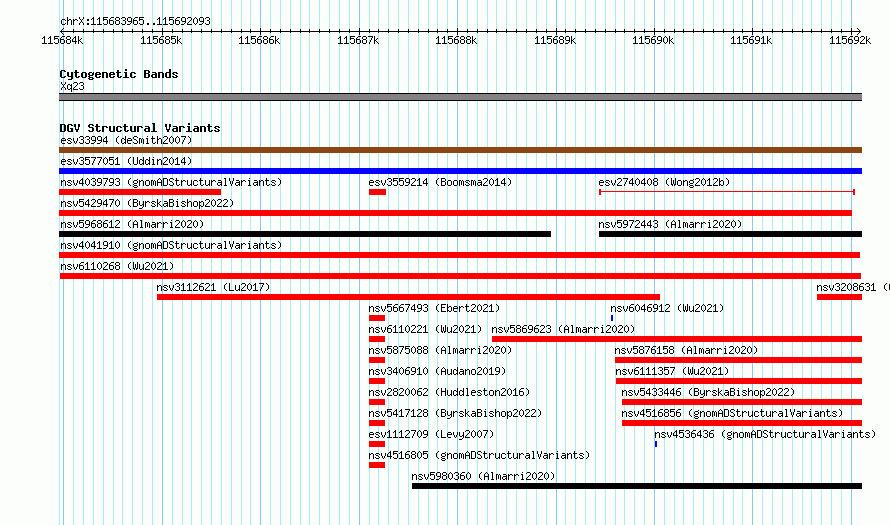Select the thin red esv2740408 interval line
The width and height of the screenshot is (890, 525).
coord(727,192)
